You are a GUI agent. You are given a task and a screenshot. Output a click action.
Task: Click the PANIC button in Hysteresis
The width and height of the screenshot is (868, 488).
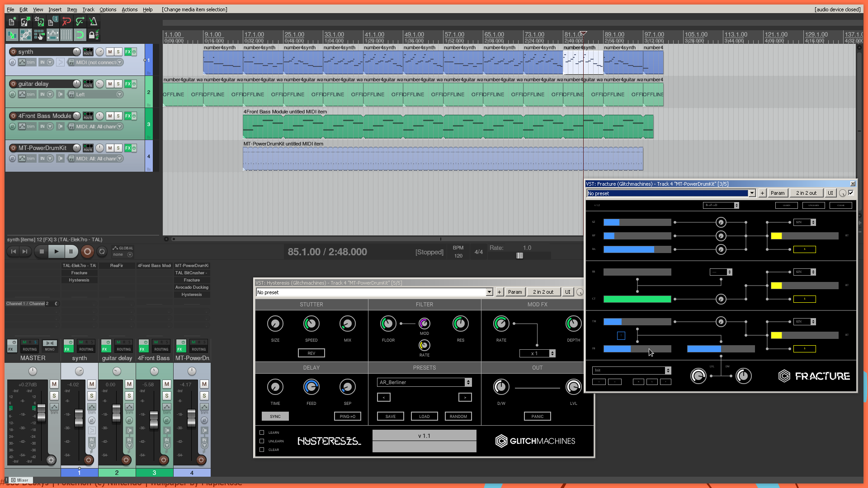(538, 417)
